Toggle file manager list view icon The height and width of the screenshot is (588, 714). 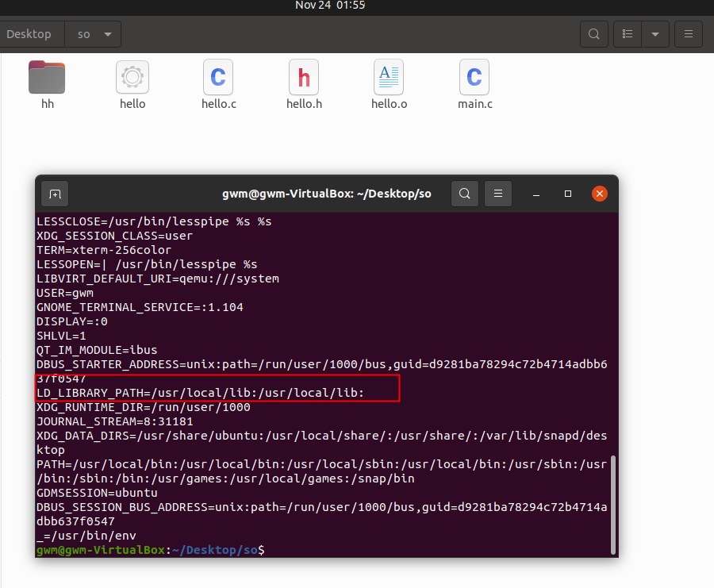628,34
